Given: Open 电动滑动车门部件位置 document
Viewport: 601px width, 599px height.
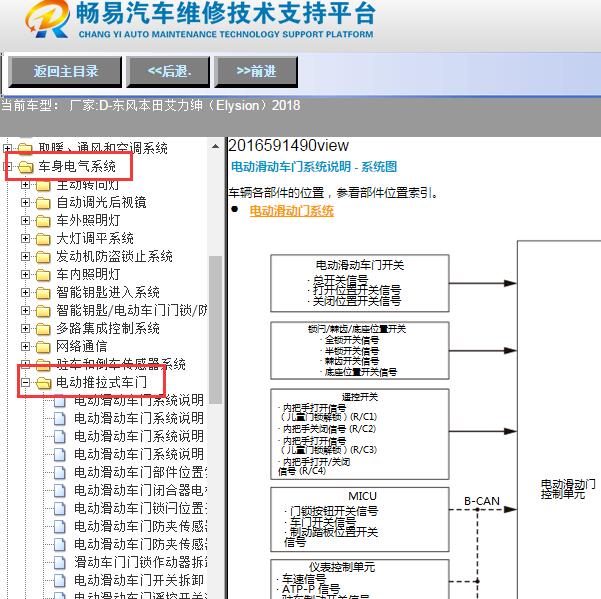Looking at the screenshot, I should (x=141, y=472).
